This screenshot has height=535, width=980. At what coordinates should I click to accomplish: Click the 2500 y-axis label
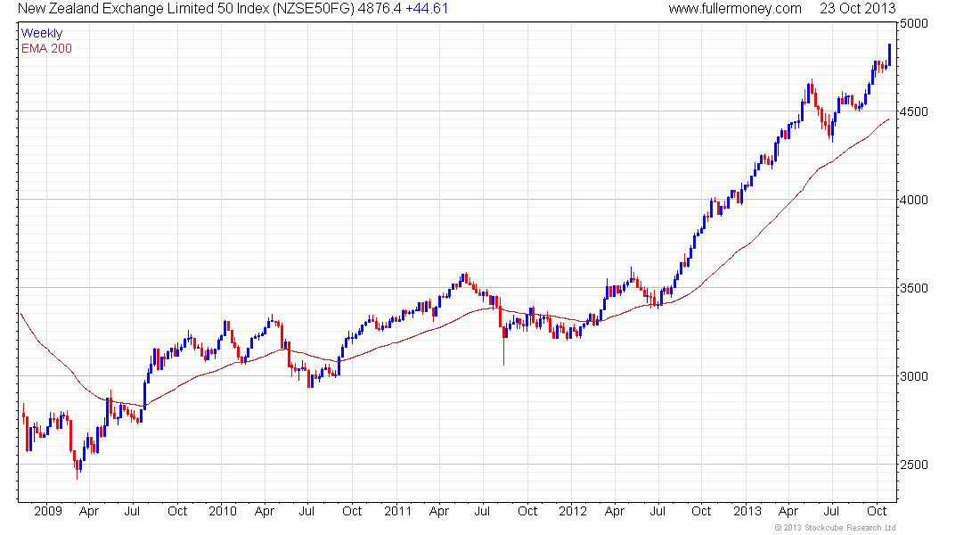pos(915,465)
